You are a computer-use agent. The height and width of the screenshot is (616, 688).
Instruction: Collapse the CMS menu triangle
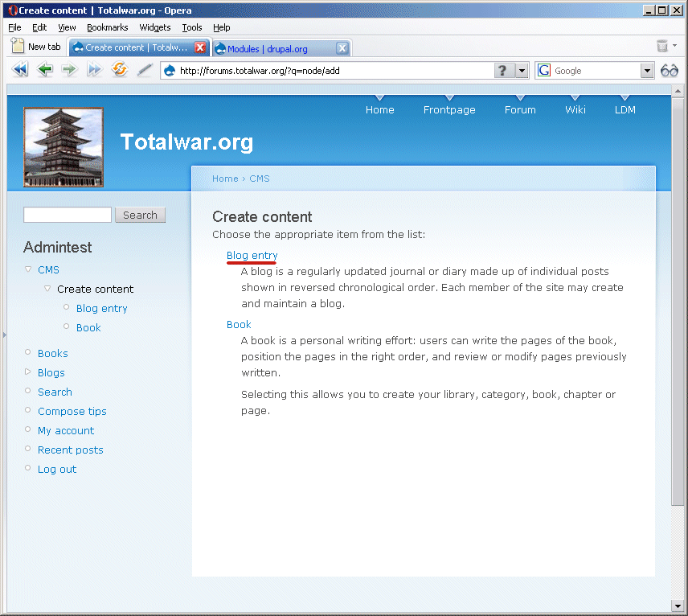tap(28, 269)
